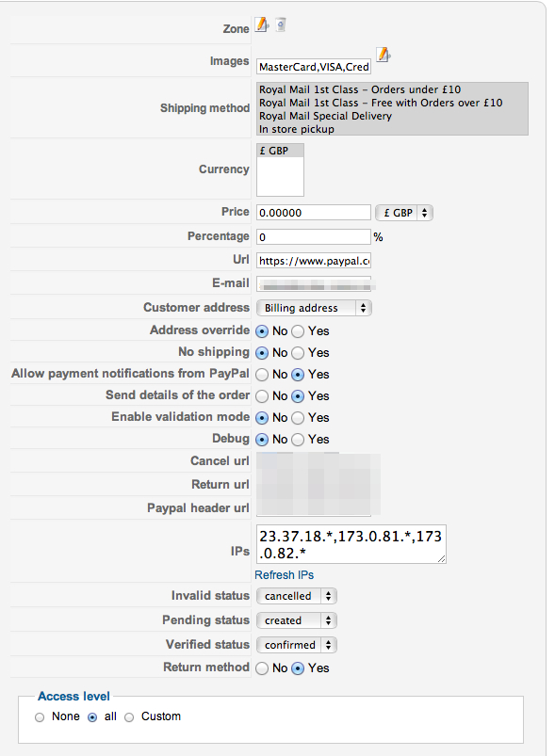Open the Images edit pencil icon
This screenshot has height=756, width=555.
point(384,55)
